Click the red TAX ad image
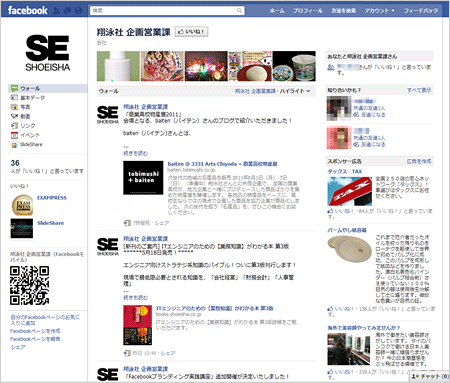The image size is (450, 383). click(350, 191)
